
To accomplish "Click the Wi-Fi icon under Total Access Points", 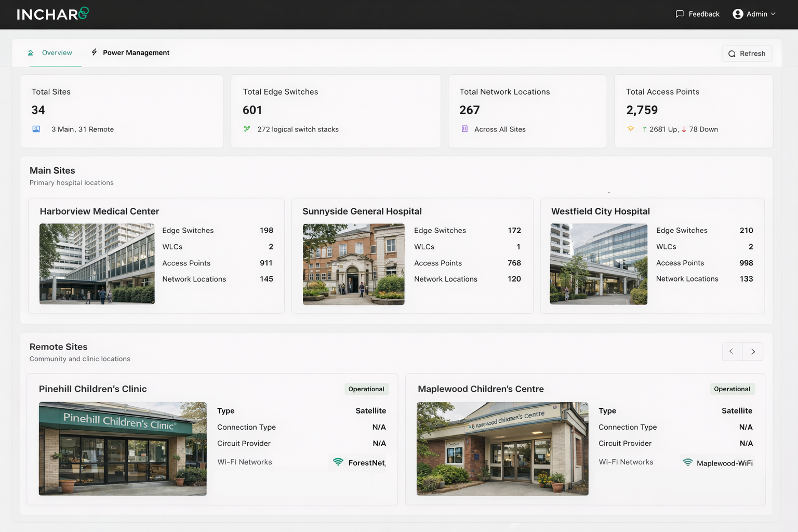I will click(x=630, y=128).
